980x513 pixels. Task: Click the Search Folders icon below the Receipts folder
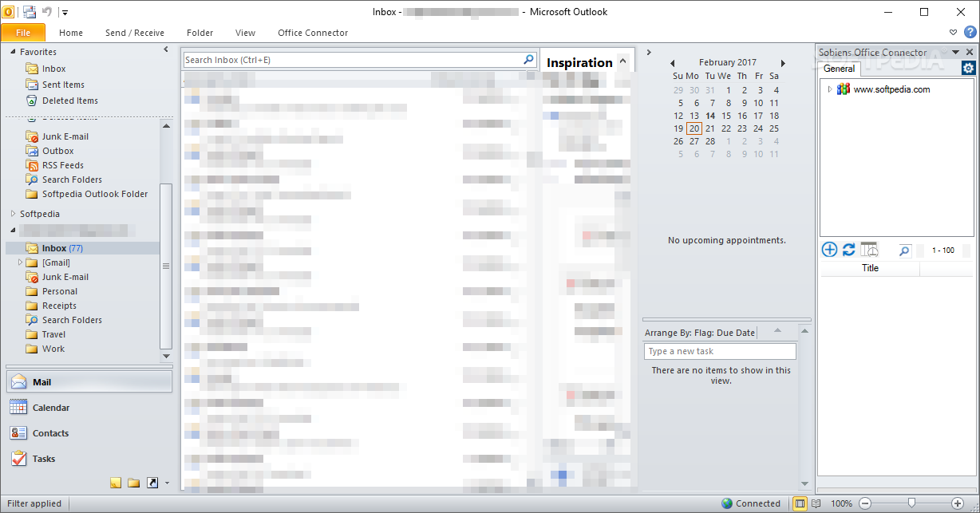pyautogui.click(x=32, y=320)
